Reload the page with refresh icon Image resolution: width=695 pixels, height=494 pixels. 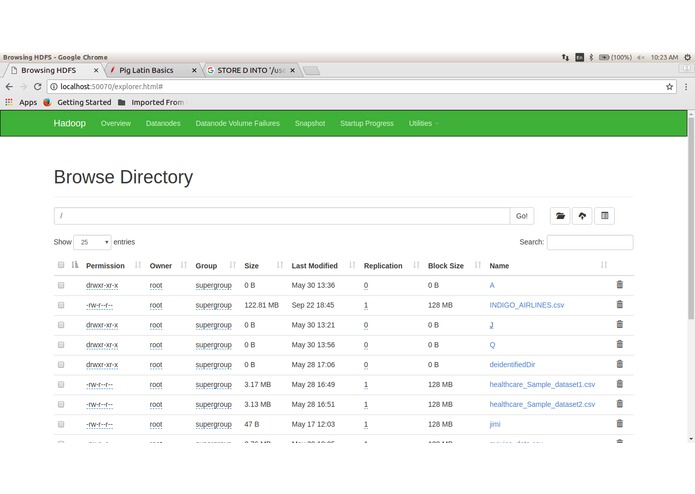38,86
